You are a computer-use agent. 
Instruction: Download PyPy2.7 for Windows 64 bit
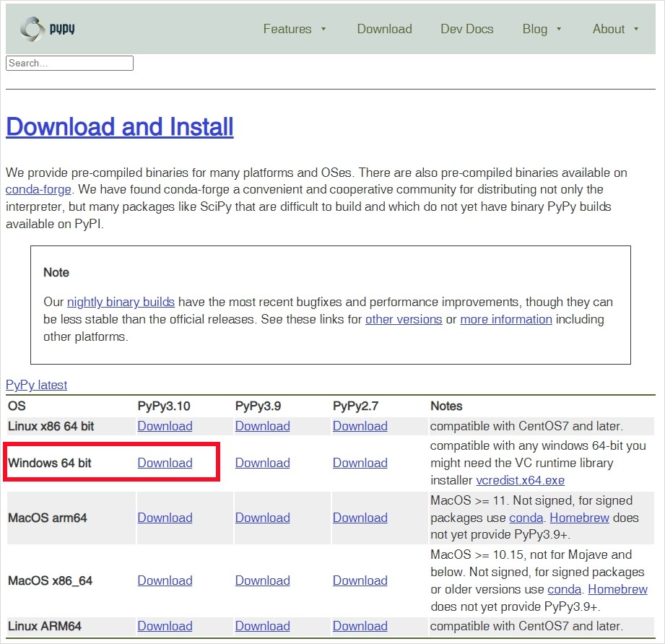click(360, 463)
